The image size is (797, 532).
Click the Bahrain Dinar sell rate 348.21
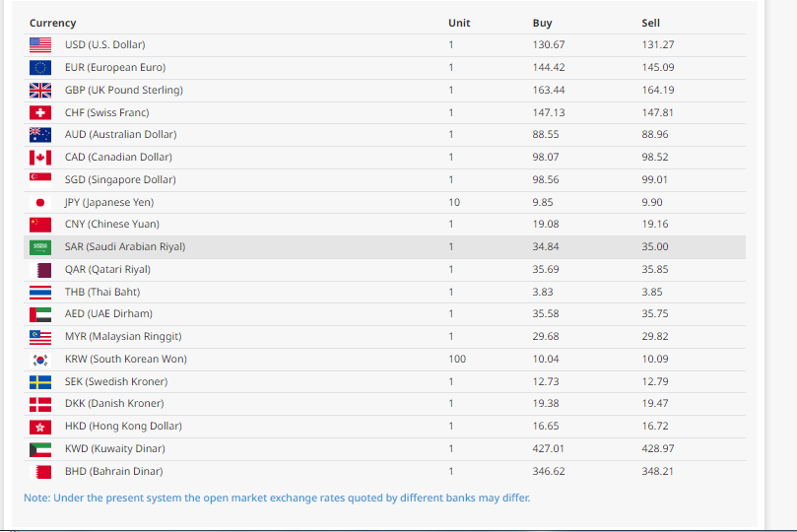pyautogui.click(x=657, y=472)
